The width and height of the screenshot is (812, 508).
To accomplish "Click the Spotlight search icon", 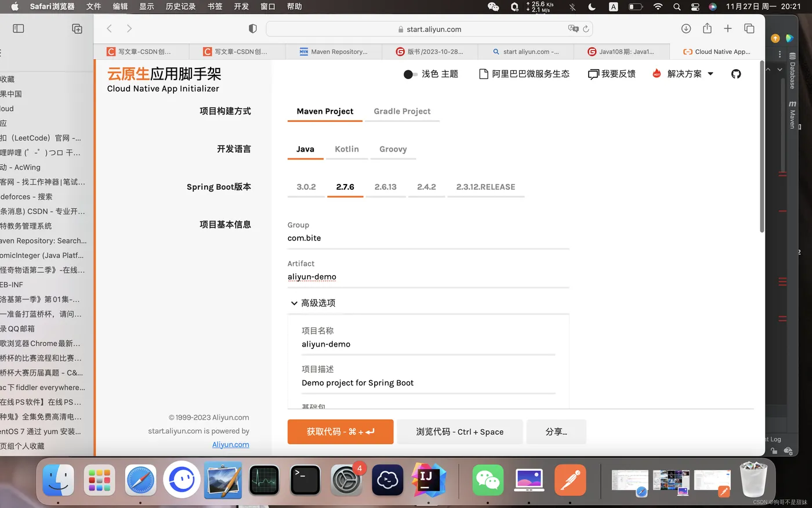I will point(677,6).
